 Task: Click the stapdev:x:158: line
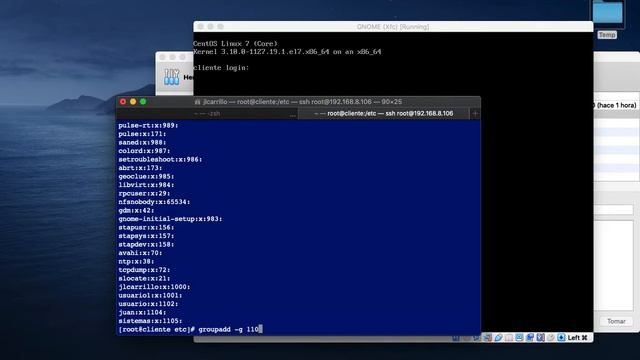click(146, 244)
